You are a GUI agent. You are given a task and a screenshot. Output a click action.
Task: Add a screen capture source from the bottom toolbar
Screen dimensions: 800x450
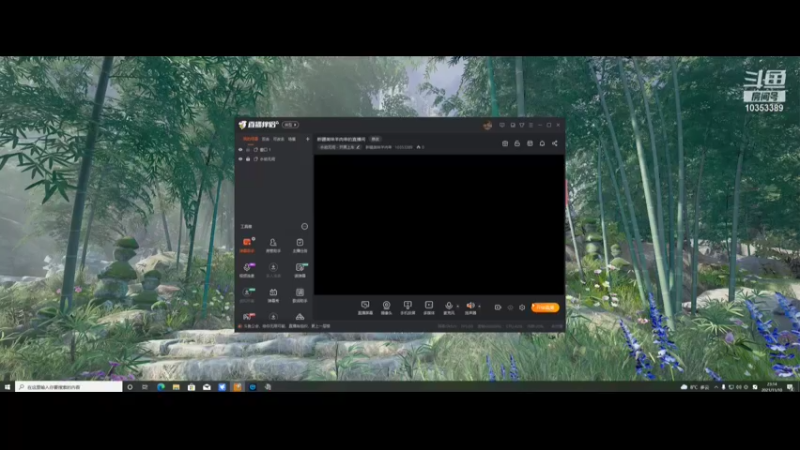pyautogui.click(x=365, y=307)
